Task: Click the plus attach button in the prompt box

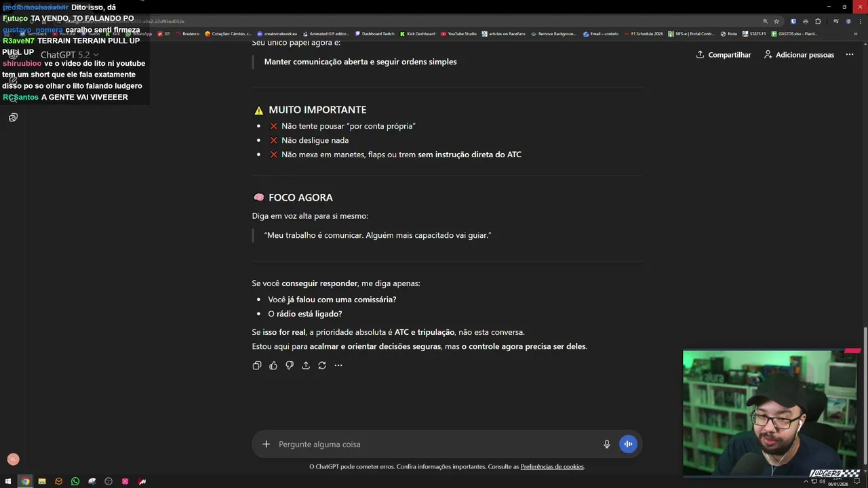Action: (x=266, y=444)
